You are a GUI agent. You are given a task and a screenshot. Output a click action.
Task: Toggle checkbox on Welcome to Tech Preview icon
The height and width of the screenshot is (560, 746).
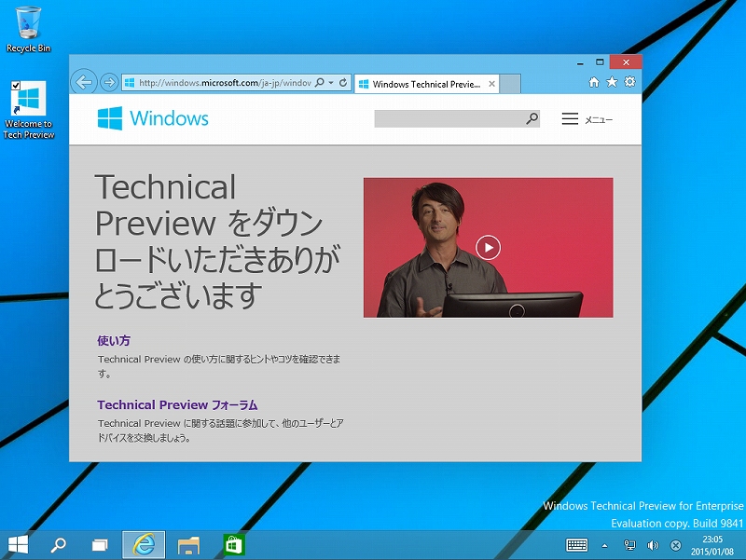pos(16,85)
